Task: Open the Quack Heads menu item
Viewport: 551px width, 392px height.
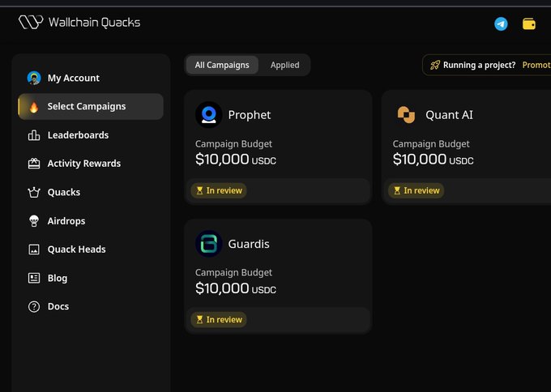Action: [91, 249]
